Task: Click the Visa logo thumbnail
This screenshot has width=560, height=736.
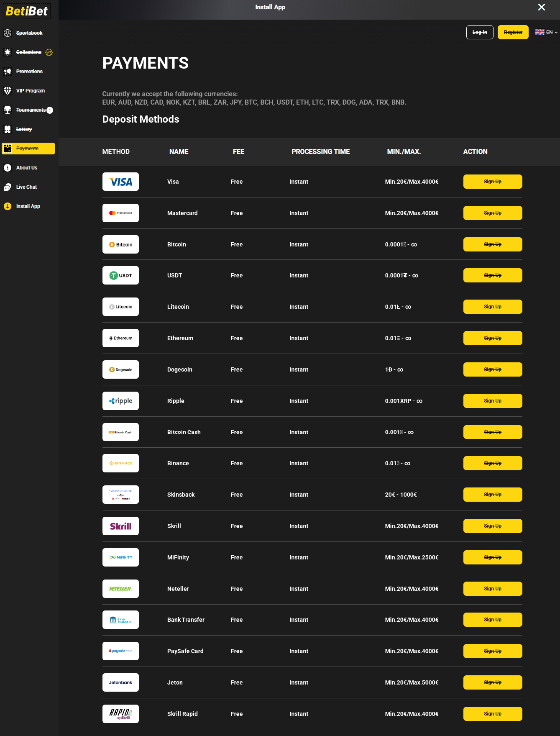Action: point(120,182)
